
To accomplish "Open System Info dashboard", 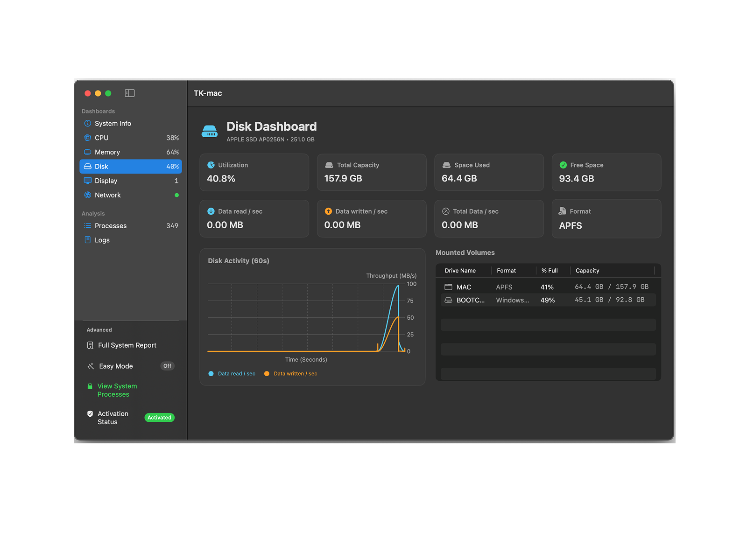I will (131, 124).
